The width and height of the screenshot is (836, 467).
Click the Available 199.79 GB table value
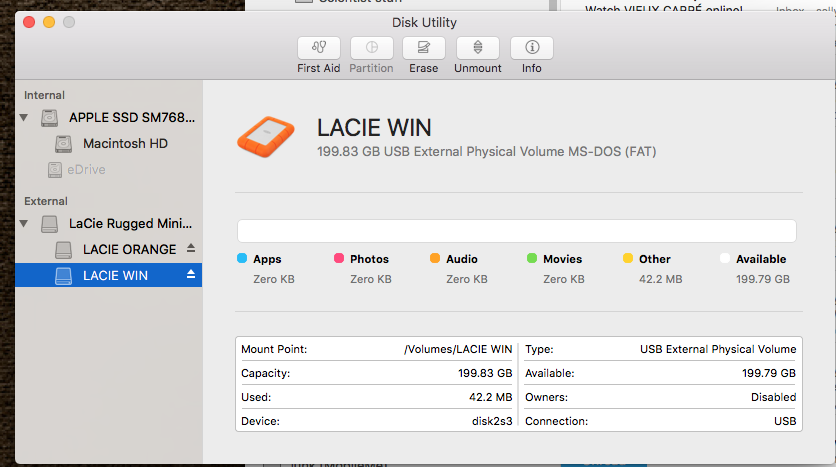(x=769, y=373)
